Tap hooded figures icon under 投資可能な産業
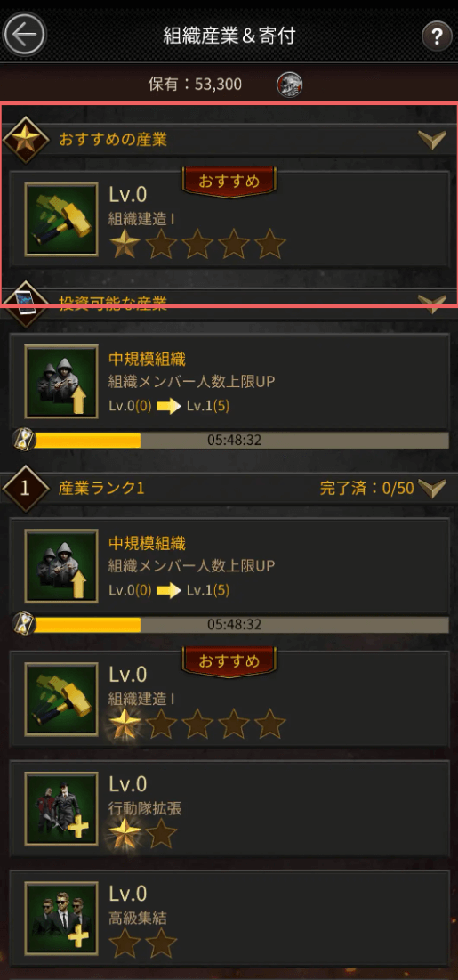458x980 pixels. tap(61, 381)
